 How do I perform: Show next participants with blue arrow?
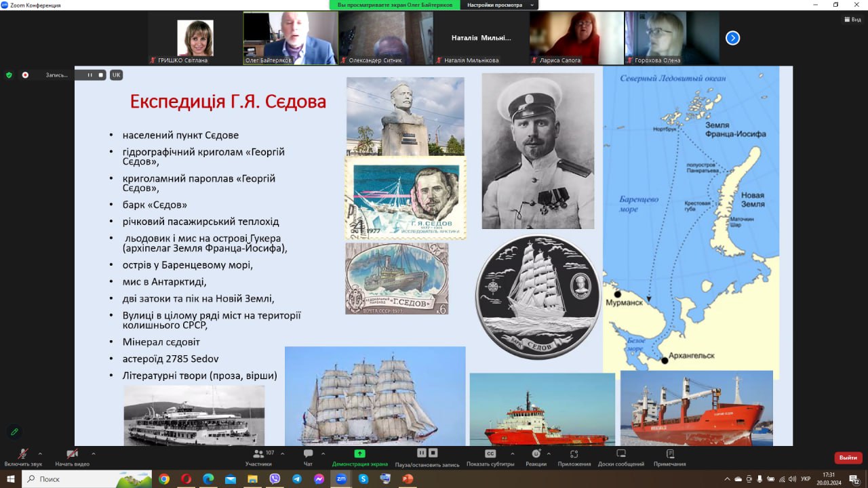pos(732,38)
